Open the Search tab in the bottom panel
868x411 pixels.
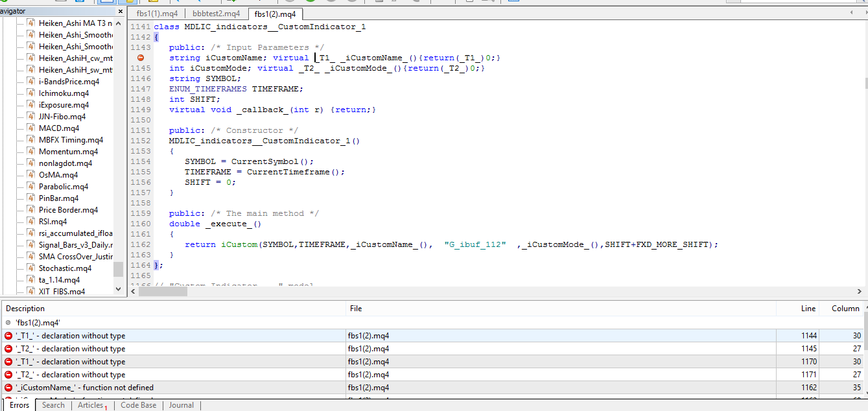coord(53,405)
